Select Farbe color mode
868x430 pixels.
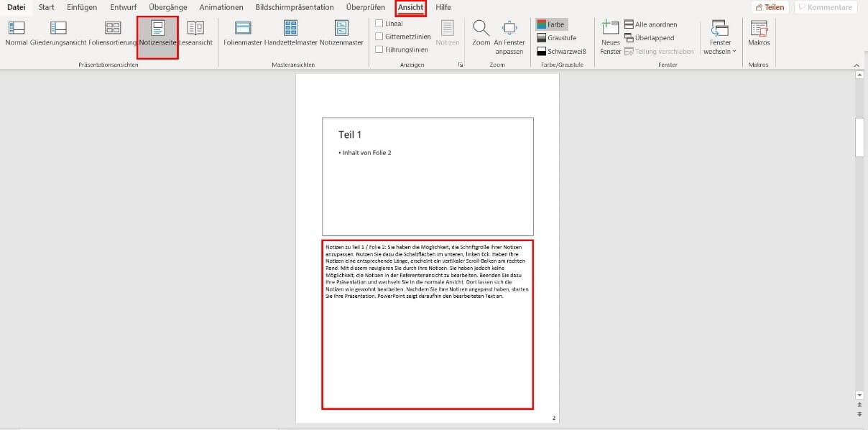point(552,24)
